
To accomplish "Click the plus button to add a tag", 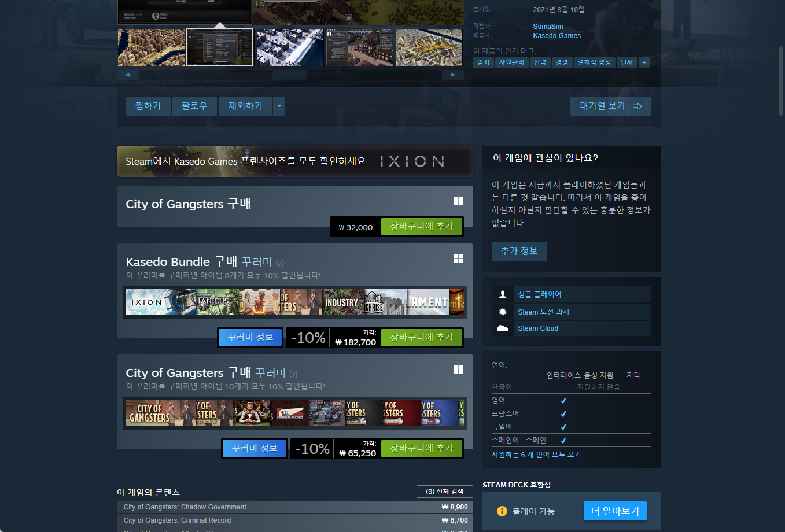I will [x=644, y=62].
